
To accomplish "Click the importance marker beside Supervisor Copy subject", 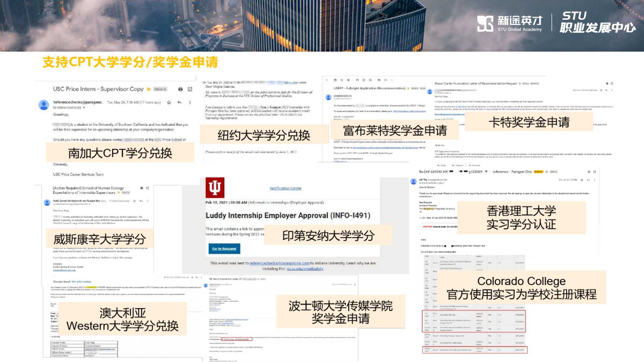I will [149, 89].
